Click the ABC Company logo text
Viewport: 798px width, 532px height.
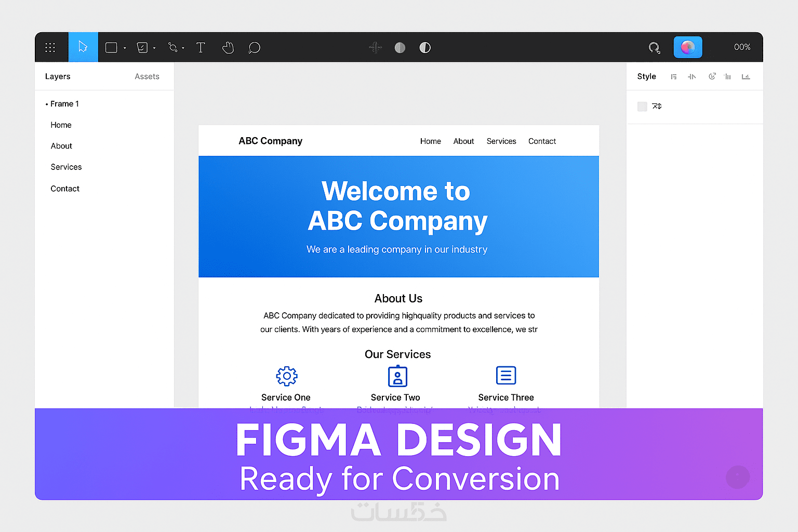click(x=271, y=141)
